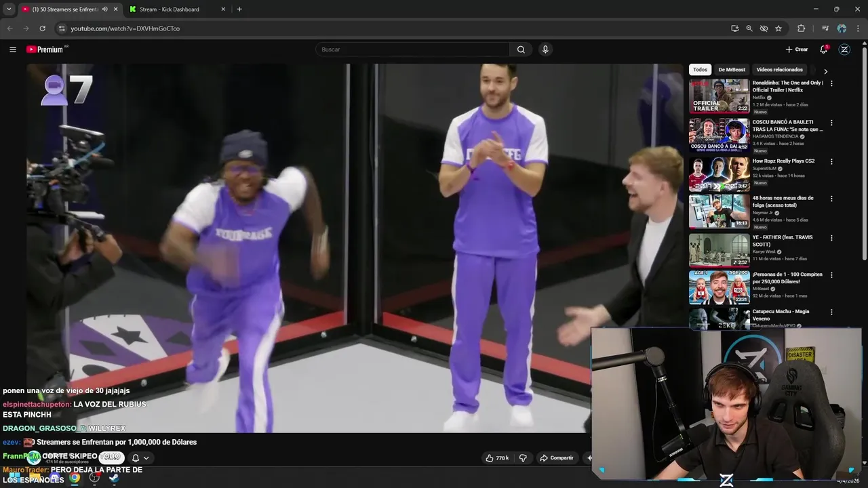Open browser zoom magnifier icon
This screenshot has width=868, height=488.
click(x=749, y=28)
